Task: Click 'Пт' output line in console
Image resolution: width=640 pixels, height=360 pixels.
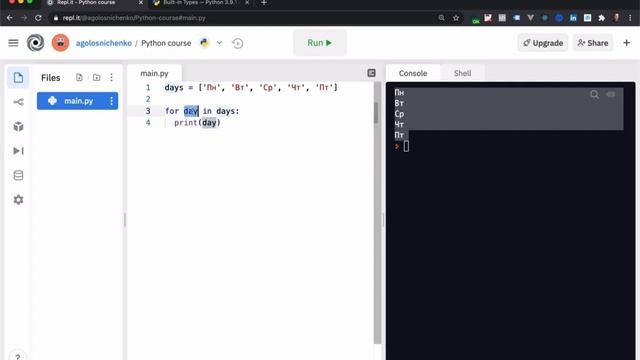Action: click(399, 135)
